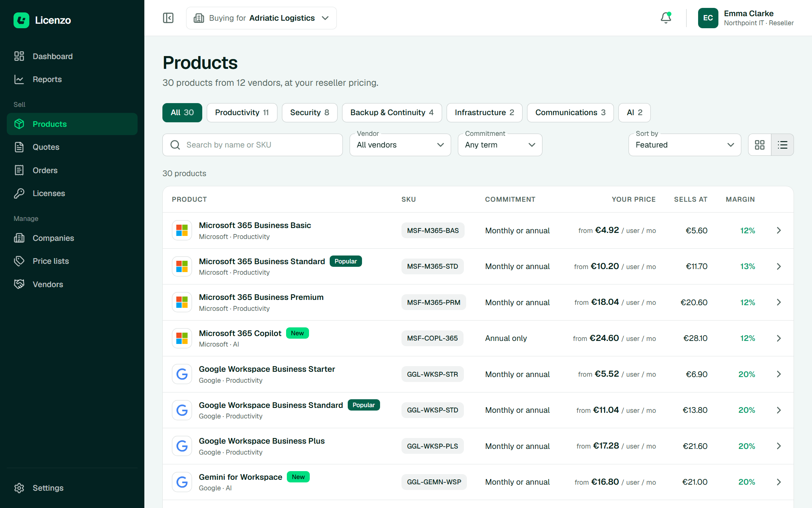
Task: Click the Orders receipt icon
Action: click(19, 170)
